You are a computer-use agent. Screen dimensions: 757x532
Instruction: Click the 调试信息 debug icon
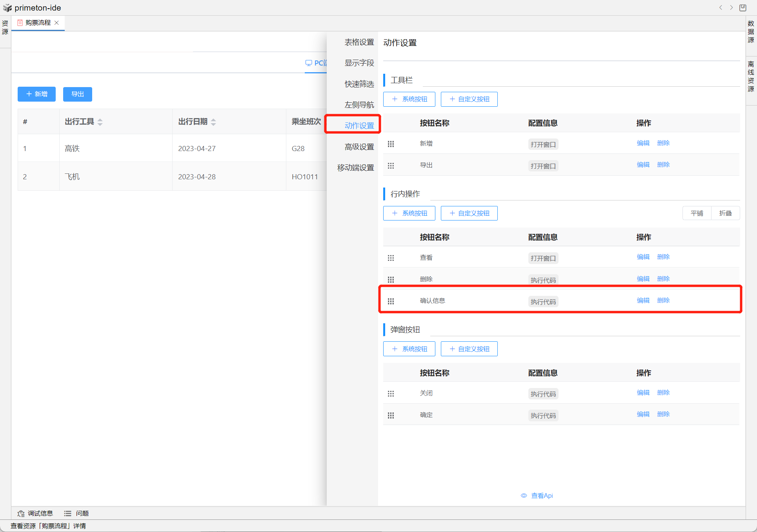point(21,513)
